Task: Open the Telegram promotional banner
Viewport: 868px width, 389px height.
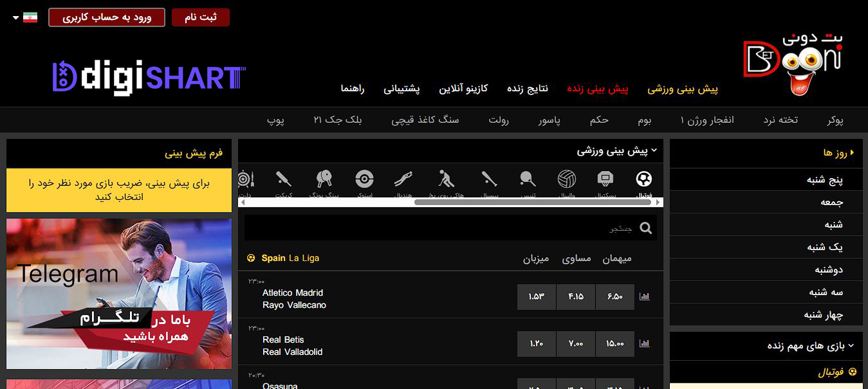Action: pyautogui.click(x=119, y=294)
